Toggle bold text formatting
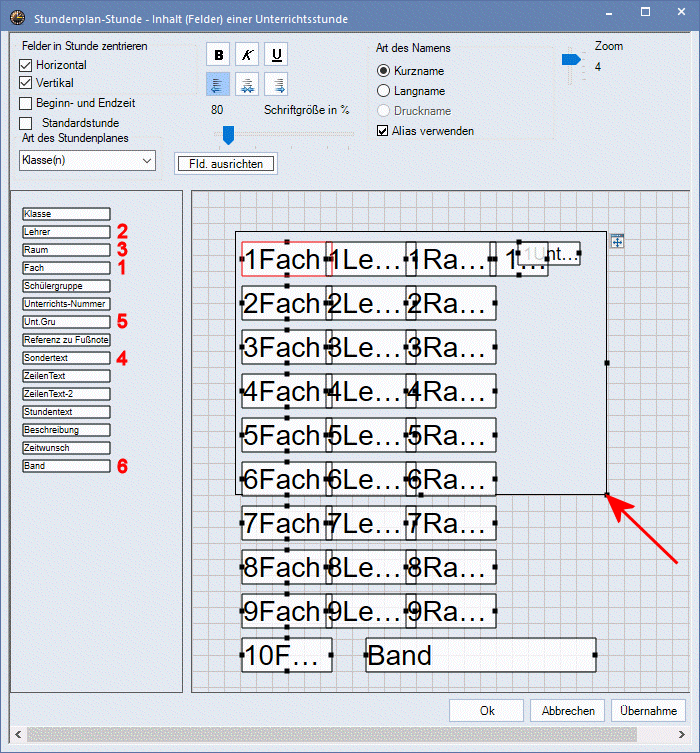This screenshot has width=700, height=753. 220,55
